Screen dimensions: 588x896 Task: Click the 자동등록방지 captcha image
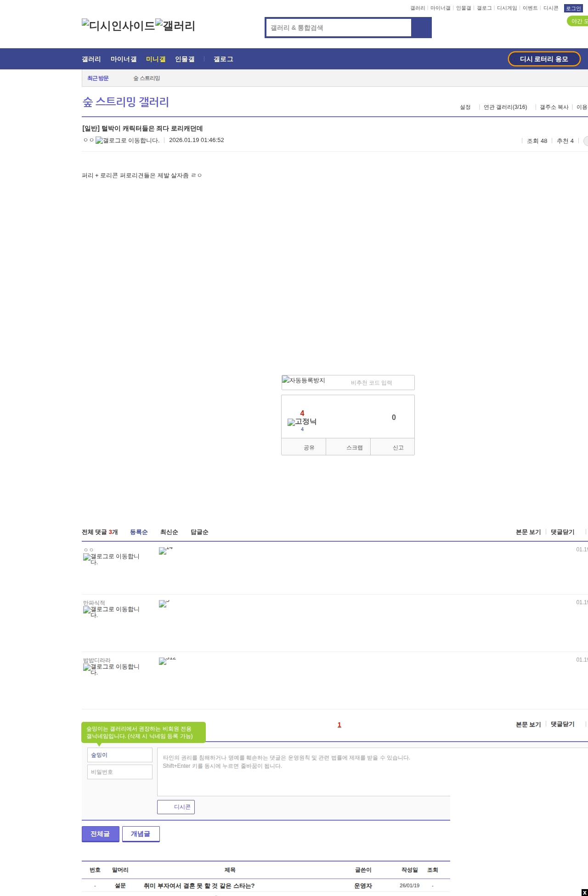pos(304,380)
